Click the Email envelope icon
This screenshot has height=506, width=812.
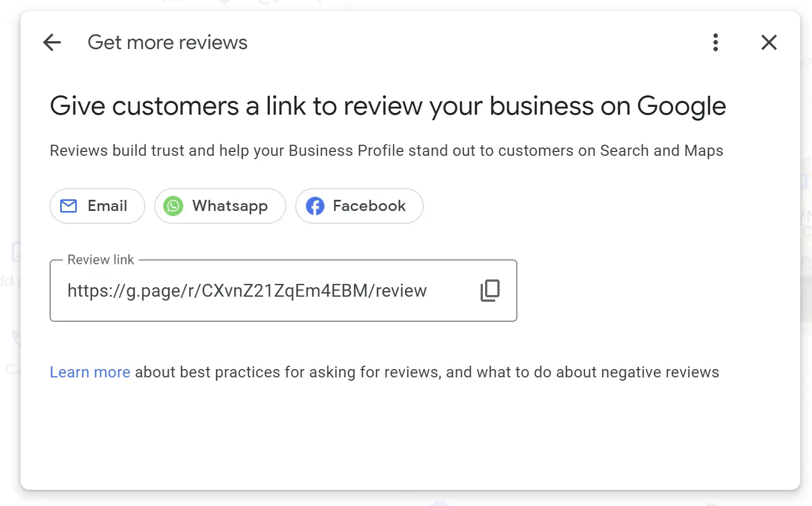68,206
